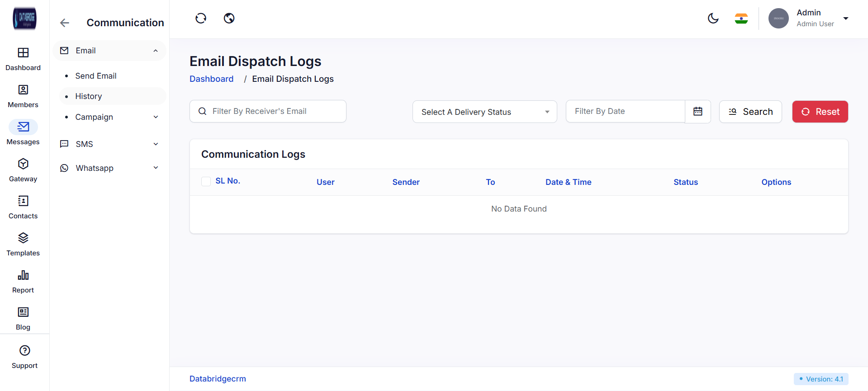Viewport: 868px width, 391px height.
Task: Click the Dashboard breadcrumb link
Action: coord(211,79)
